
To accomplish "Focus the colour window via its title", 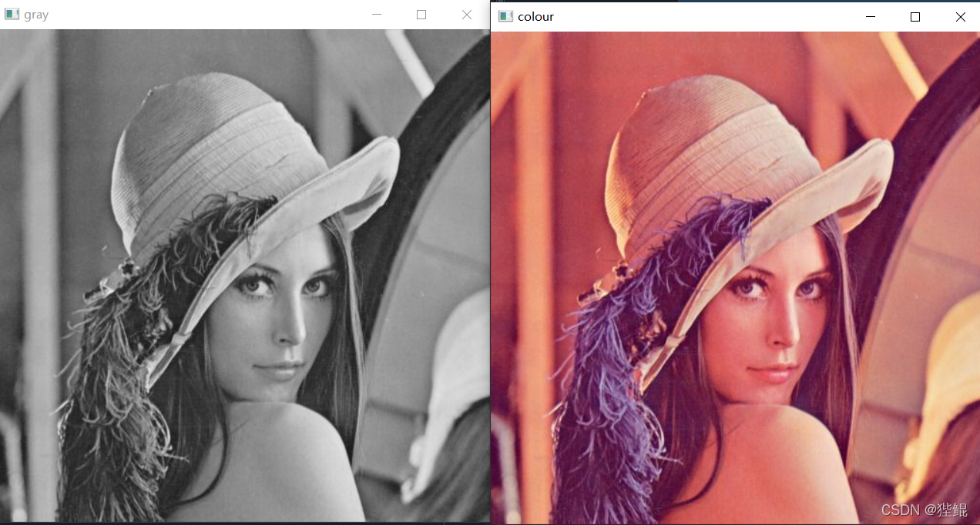I will click(535, 16).
